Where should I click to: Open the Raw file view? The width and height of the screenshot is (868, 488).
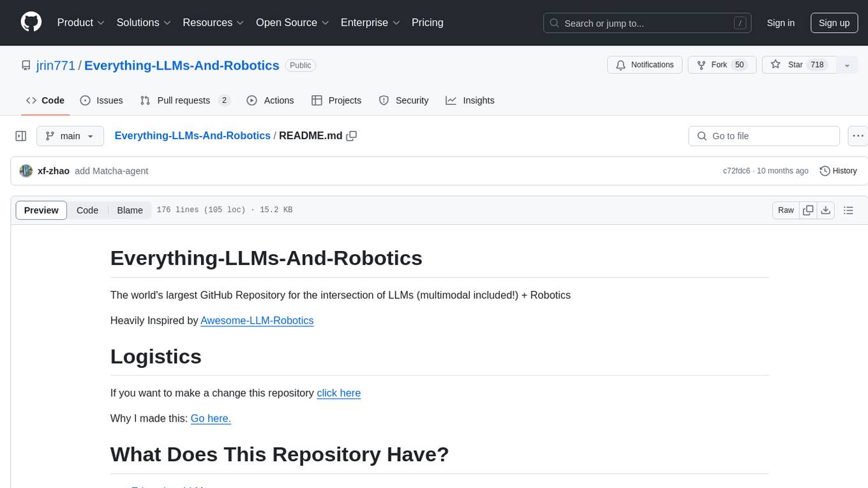786,210
